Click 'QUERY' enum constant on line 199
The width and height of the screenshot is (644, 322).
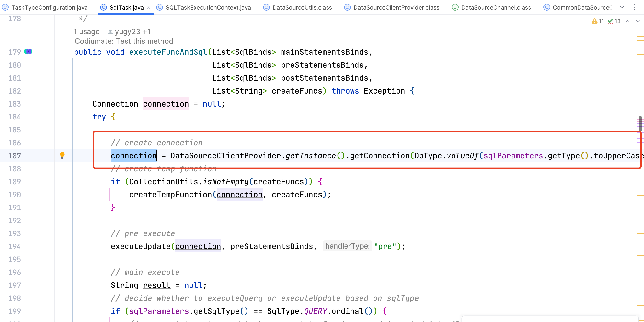point(316,311)
